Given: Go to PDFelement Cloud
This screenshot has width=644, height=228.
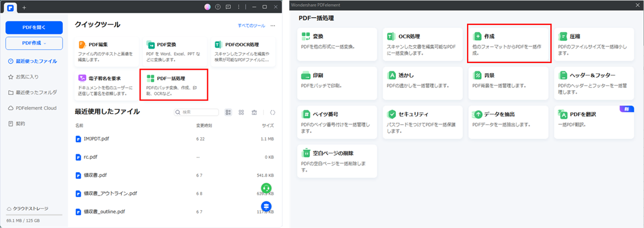Looking at the screenshot, I should coord(32,108).
